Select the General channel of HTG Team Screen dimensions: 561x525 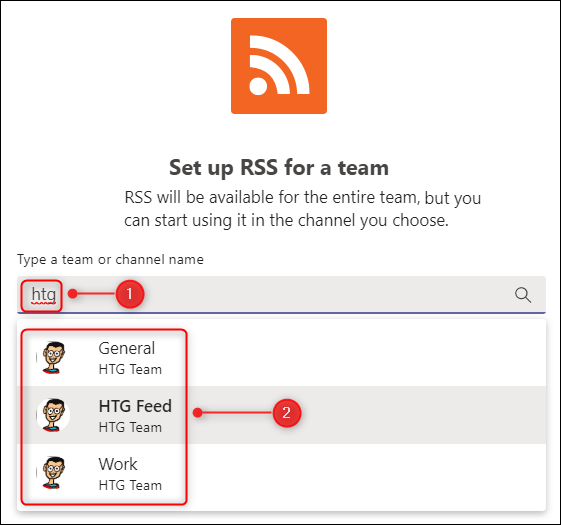[281, 358]
